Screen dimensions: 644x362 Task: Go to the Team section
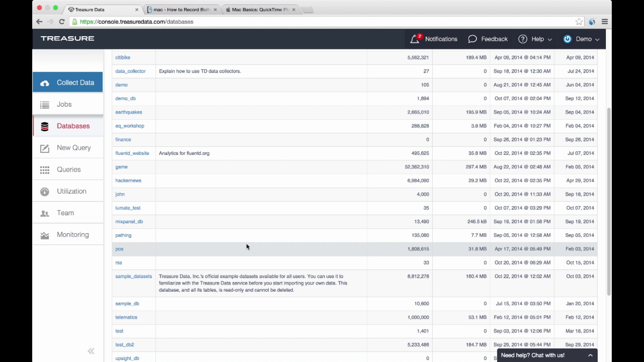65,213
